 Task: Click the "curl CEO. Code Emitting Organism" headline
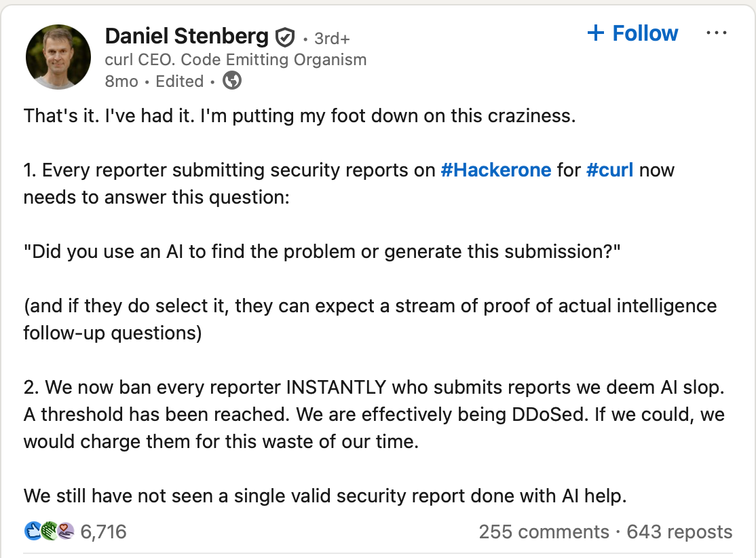coord(235,60)
